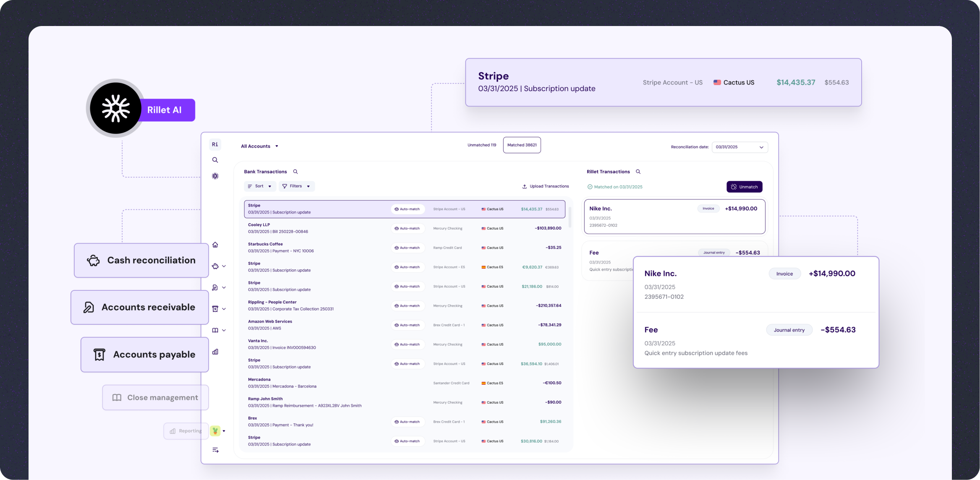The height and width of the screenshot is (480, 980).
Task: Switch to the Unmatched 119 tab
Action: pos(481,145)
